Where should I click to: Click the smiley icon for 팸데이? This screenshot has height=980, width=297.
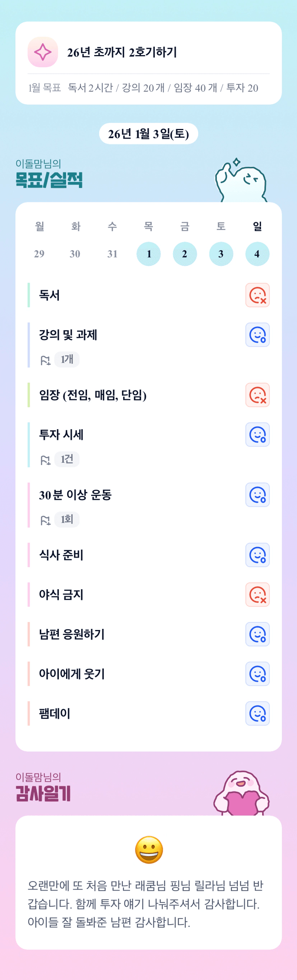[x=257, y=713]
